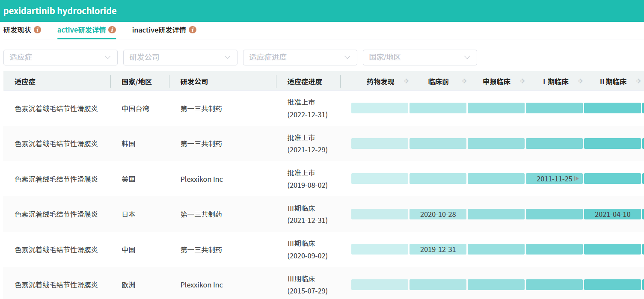Click 药物发现 stage bar in 中国台湾 row
The image size is (644, 299).
pos(380,108)
